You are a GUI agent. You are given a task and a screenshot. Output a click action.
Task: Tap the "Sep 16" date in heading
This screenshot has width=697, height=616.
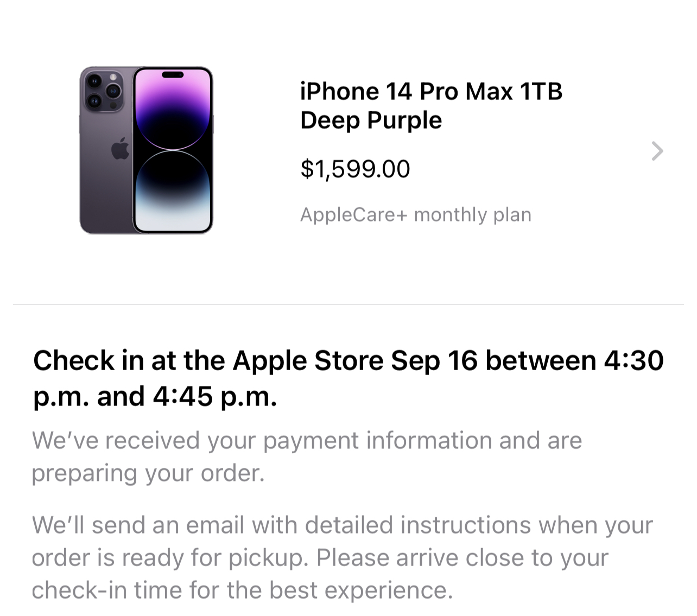click(x=434, y=360)
